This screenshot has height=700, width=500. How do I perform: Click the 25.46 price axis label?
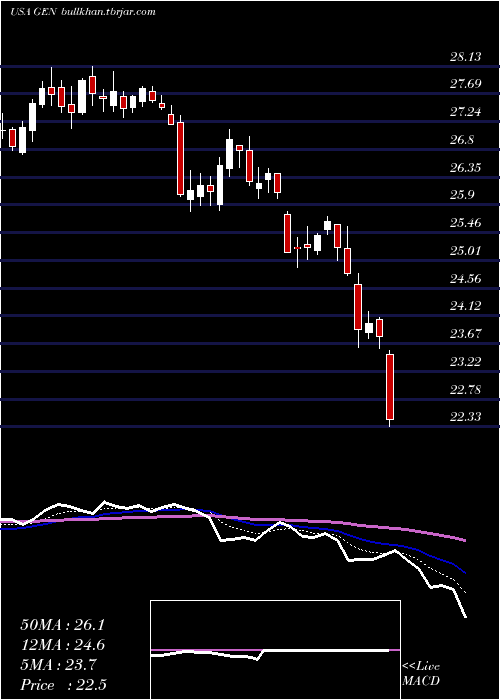pos(466,223)
